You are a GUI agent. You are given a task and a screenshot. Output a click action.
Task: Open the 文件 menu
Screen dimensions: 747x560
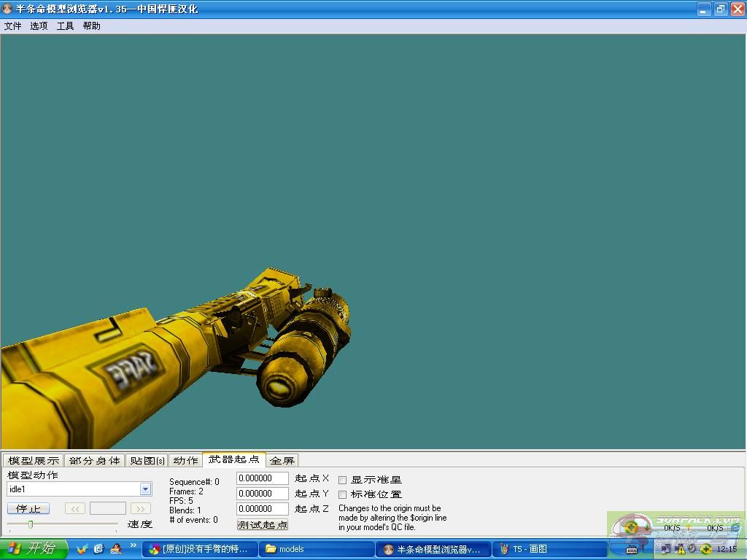13,26
